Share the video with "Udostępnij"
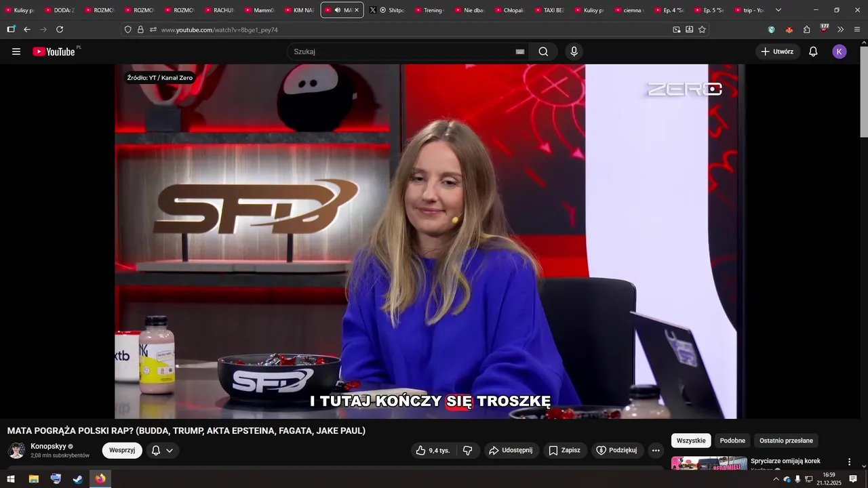Screen dimensions: 868x488 511,450
